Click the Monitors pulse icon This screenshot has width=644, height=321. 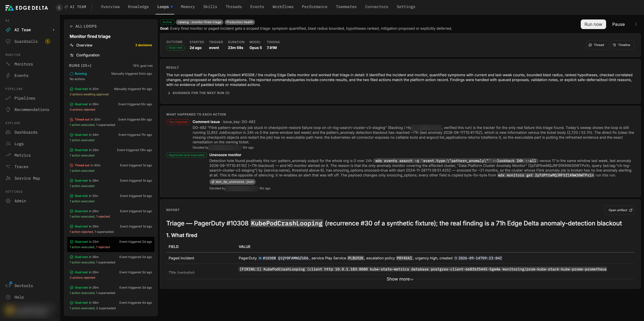pos(8,64)
